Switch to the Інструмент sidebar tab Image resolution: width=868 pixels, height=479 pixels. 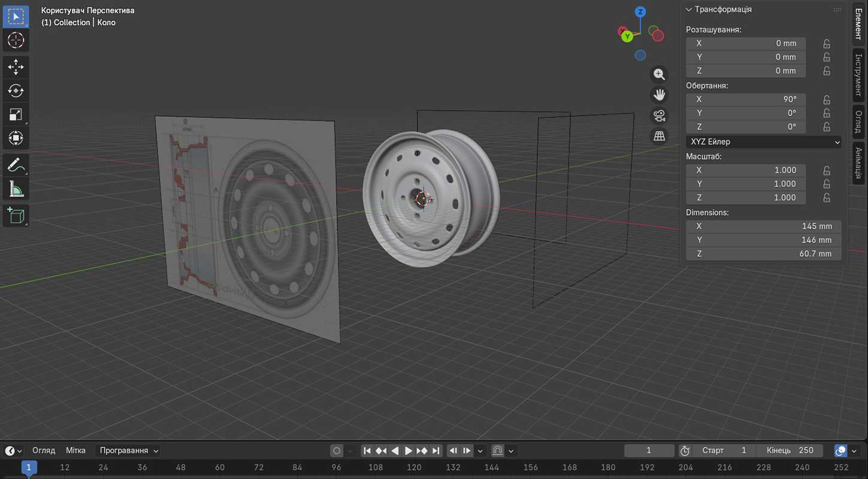858,75
